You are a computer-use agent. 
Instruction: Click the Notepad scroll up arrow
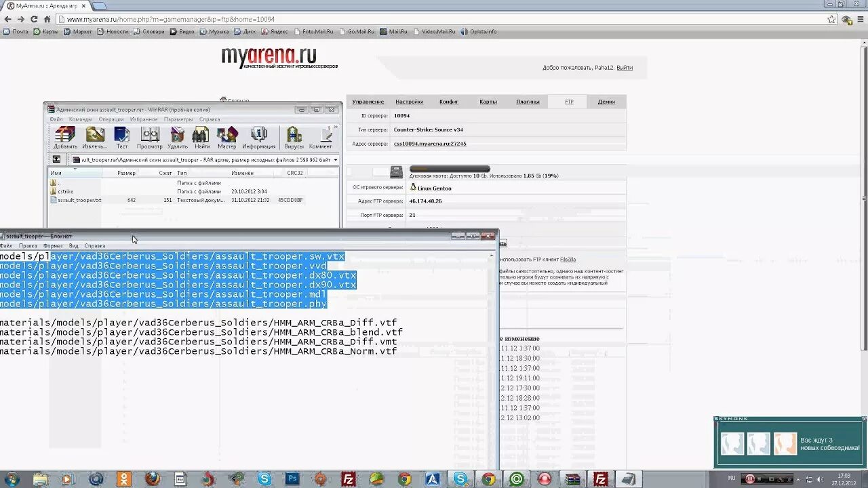tap(492, 256)
